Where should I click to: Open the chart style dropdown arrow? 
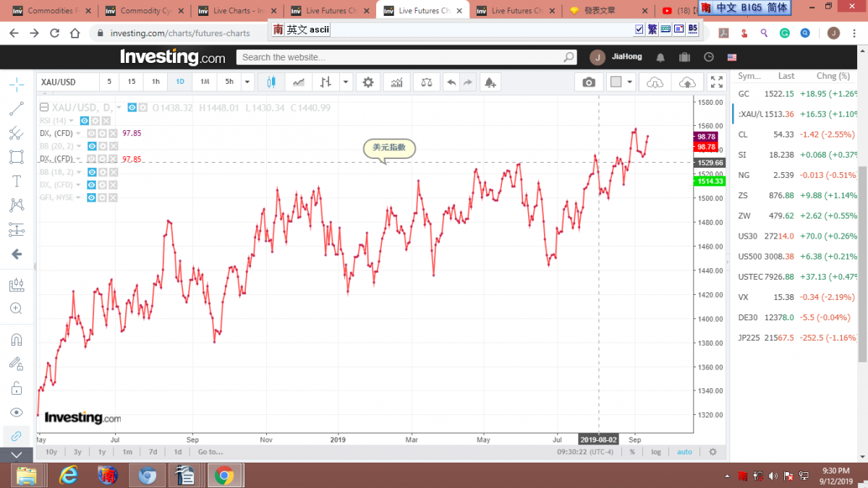[346, 82]
